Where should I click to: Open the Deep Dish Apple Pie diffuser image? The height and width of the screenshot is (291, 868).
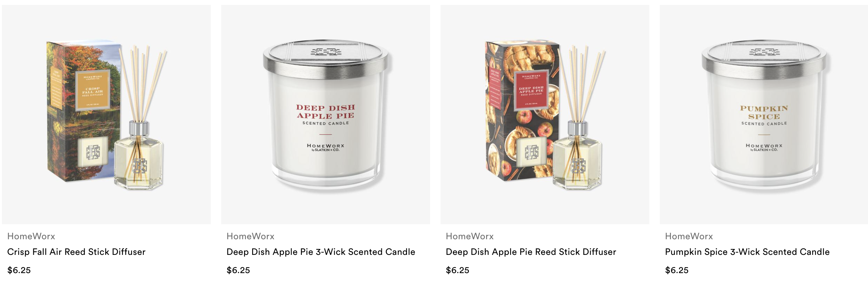(x=545, y=114)
